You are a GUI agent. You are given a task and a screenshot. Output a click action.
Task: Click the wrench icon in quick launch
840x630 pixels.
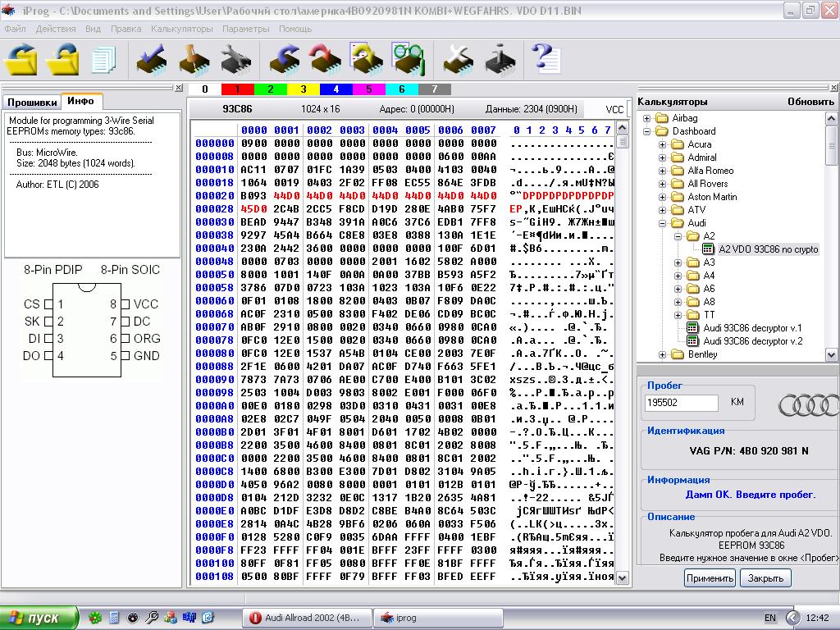click(x=152, y=618)
